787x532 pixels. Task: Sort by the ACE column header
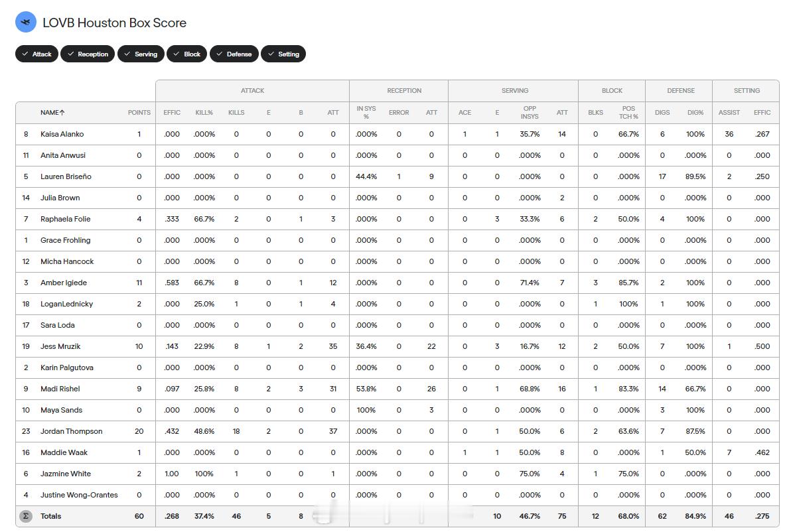pyautogui.click(x=465, y=112)
